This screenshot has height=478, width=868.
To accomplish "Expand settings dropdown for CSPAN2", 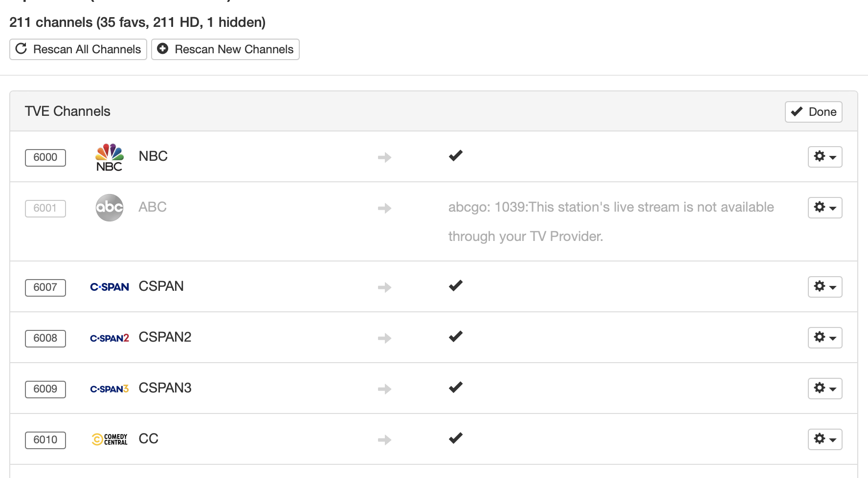I will [825, 338].
